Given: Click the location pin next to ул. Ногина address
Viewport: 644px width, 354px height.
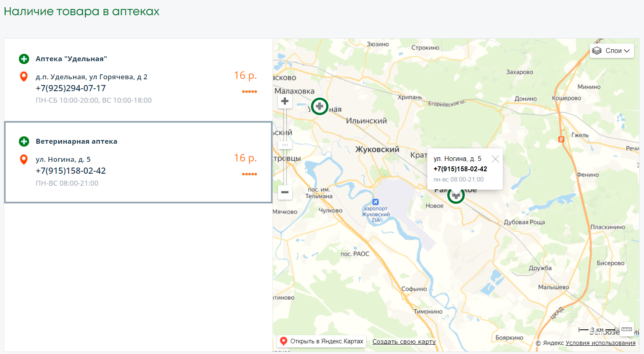Looking at the screenshot, I should click(x=24, y=159).
